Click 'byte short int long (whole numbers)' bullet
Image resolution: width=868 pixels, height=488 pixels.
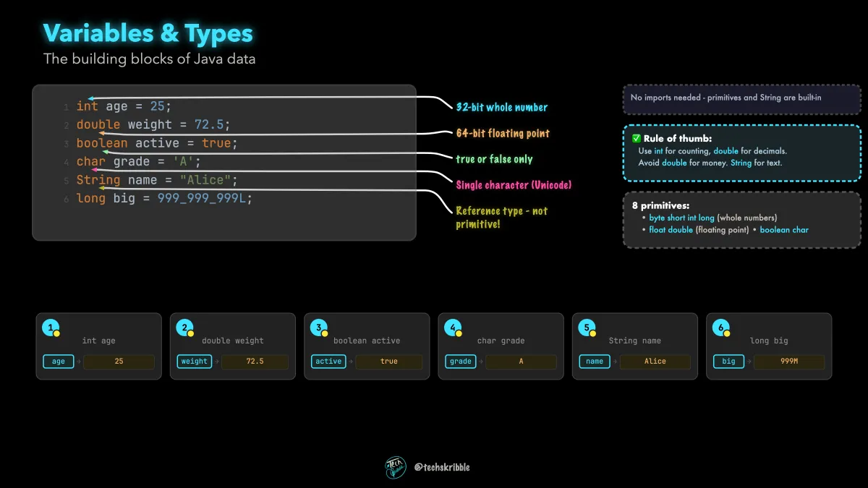coord(713,218)
